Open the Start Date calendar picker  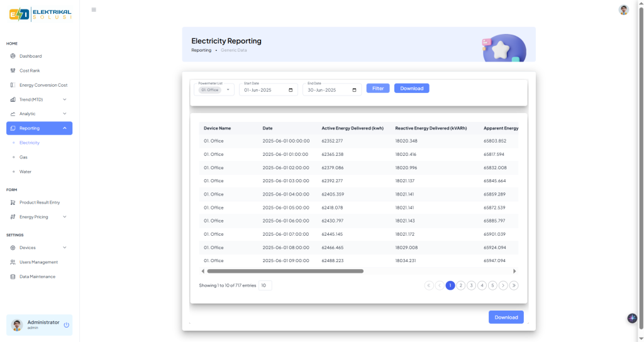pos(291,90)
